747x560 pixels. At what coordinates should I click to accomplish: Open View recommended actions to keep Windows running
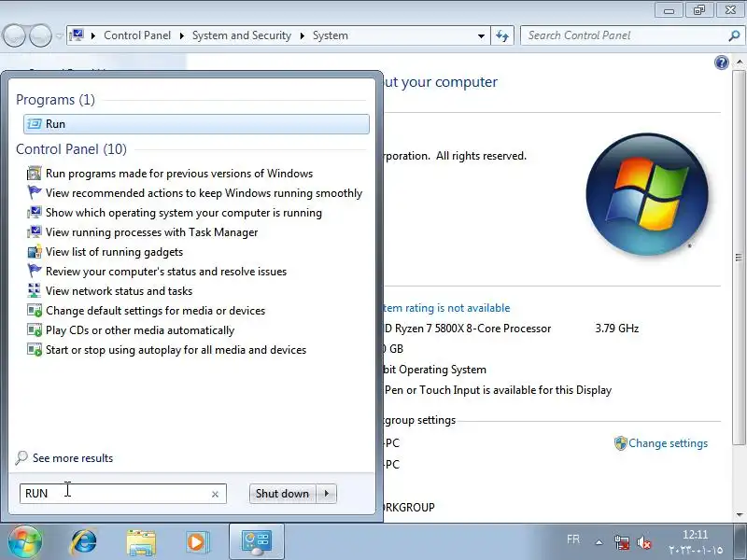204,193
